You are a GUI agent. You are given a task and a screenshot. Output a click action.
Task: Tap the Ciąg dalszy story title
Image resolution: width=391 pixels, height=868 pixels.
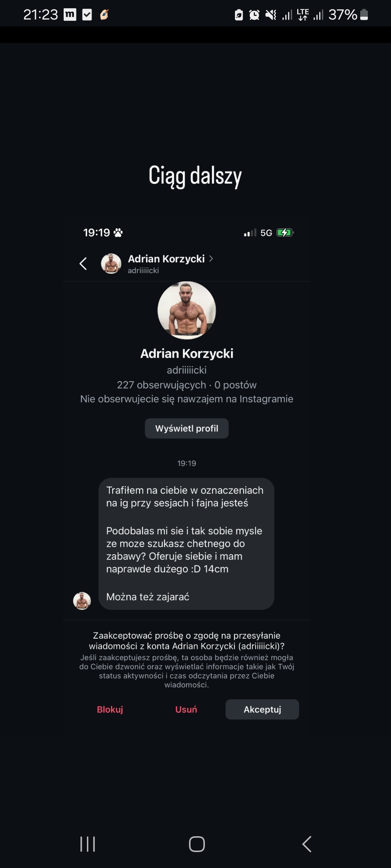click(195, 176)
